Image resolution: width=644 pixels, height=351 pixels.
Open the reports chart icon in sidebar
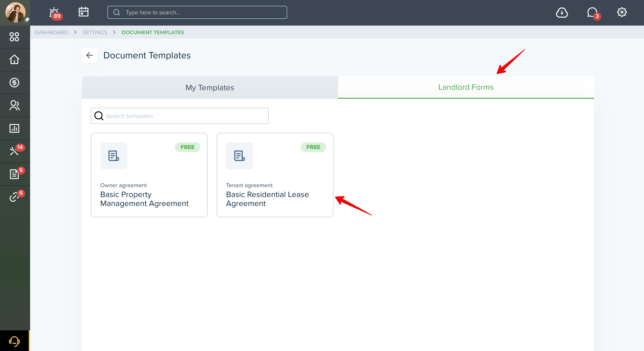(14, 128)
